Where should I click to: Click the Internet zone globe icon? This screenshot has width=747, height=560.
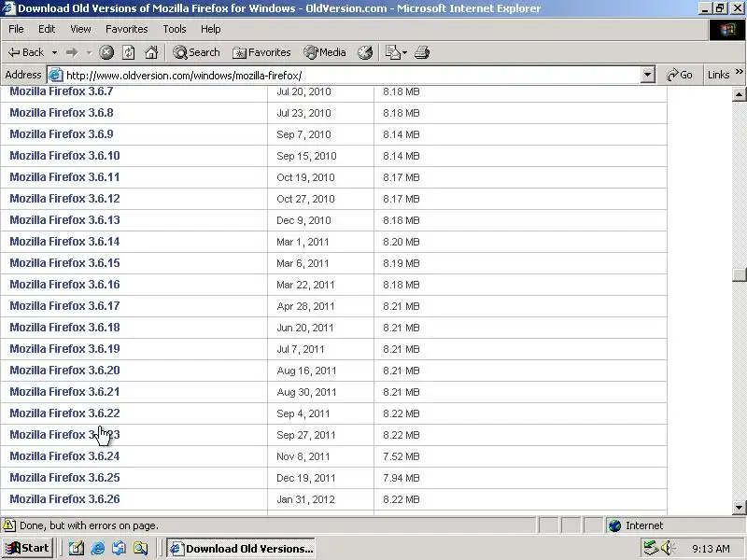(615, 525)
